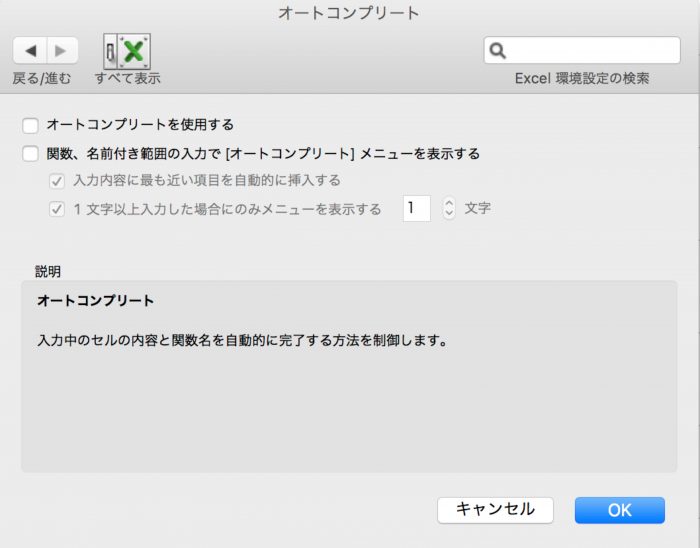The height and width of the screenshot is (548, 700).
Task: Click the すべて表示 text label
Action: [x=127, y=78]
